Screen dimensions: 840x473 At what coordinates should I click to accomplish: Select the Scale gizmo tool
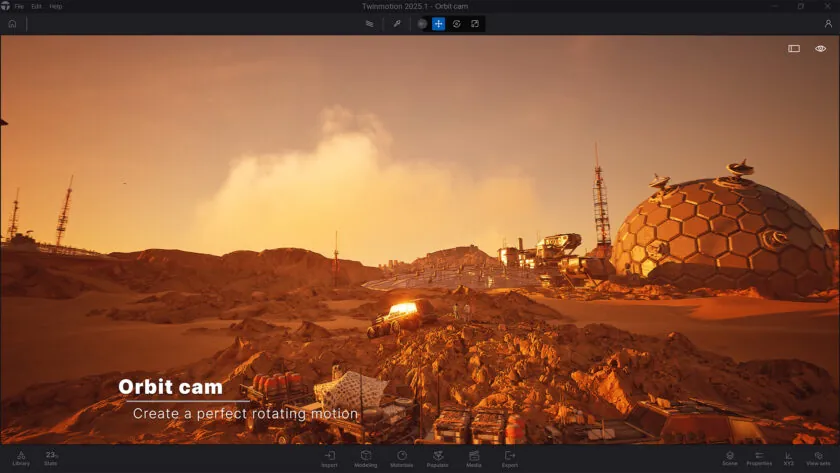[x=475, y=24]
